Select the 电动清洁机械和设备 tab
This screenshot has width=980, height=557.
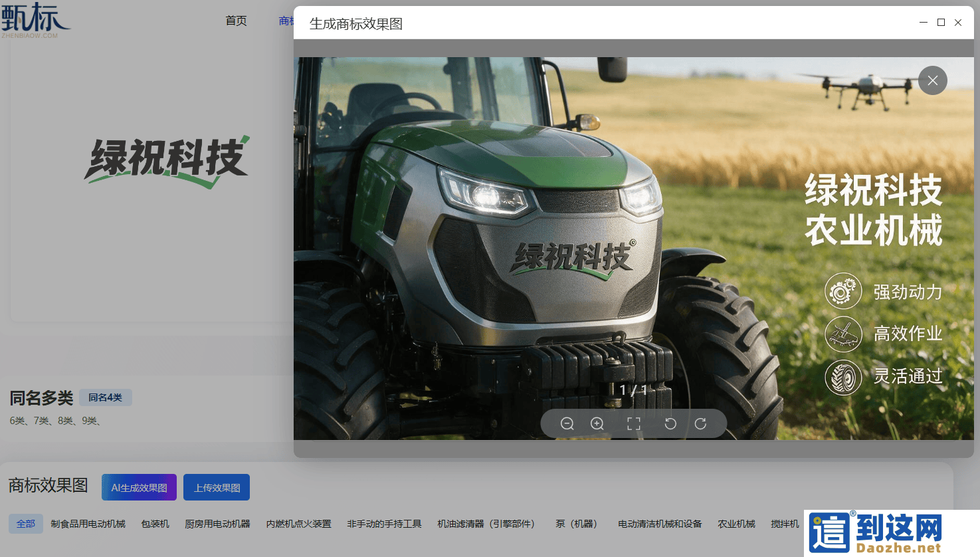click(660, 524)
